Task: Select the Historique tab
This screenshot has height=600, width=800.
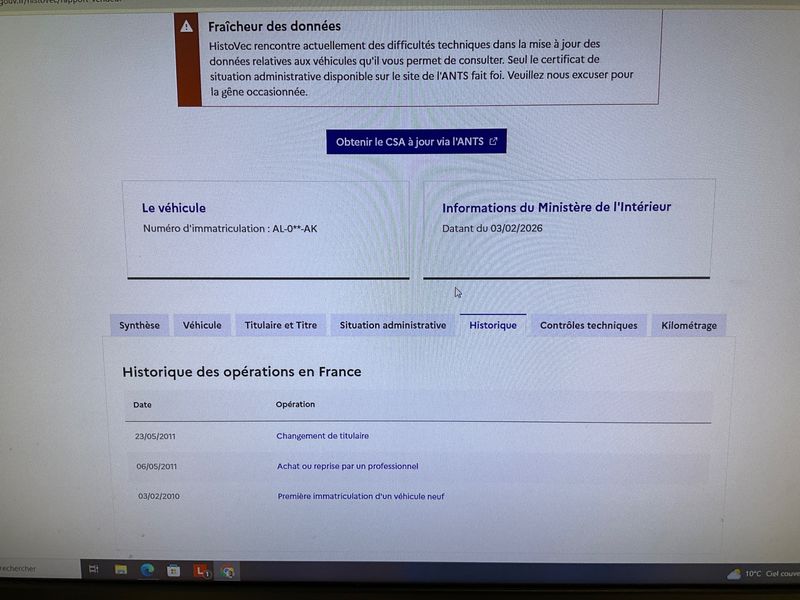Action: 493,325
